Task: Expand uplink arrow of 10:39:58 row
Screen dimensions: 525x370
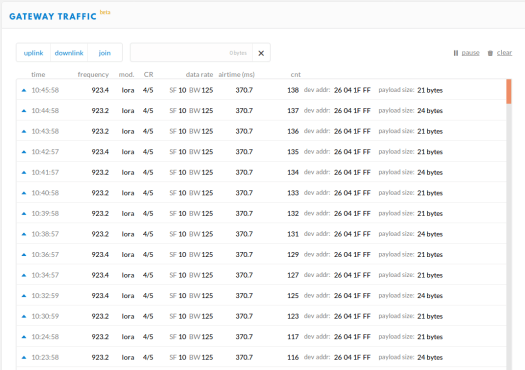Action: pos(24,213)
